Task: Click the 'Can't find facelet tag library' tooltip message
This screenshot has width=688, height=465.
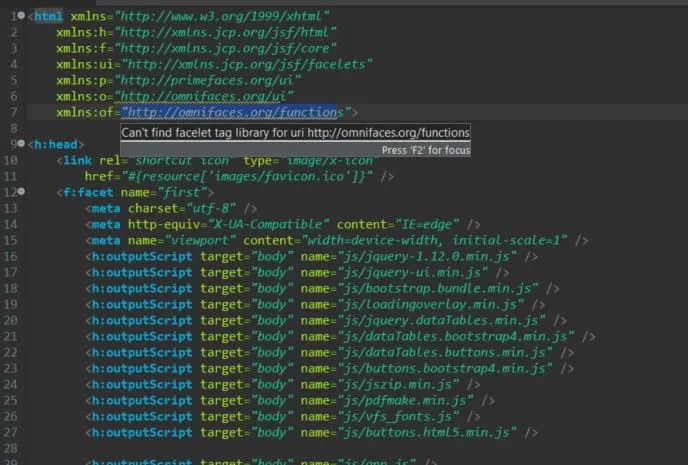Action: [x=295, y=132]
